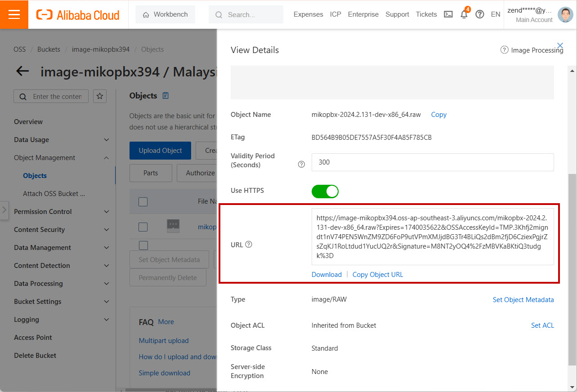The width and height of the screenshot is (577, 392).
Task: Click the Upload Object button
Action: point(160,151)
